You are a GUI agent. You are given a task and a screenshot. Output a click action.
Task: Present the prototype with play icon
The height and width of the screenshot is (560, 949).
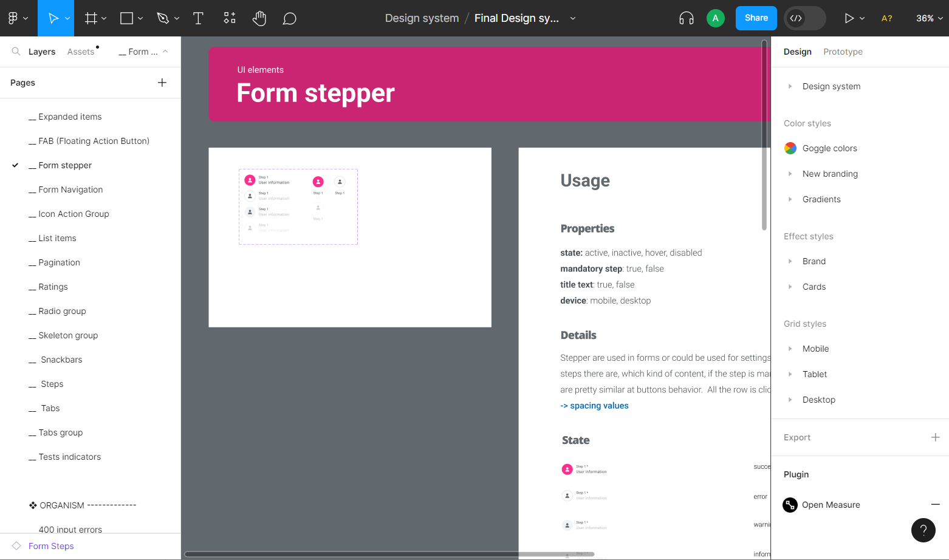point(849,18)
